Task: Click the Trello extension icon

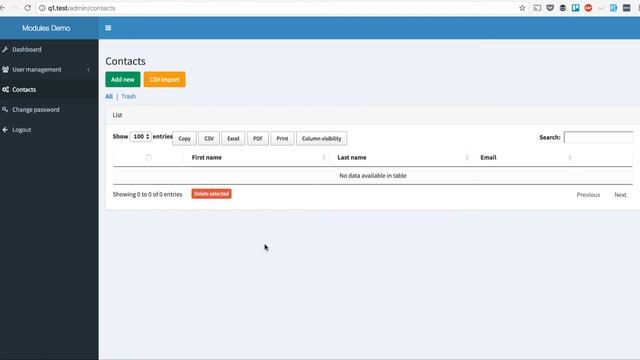Action: (x=576, y=8)
